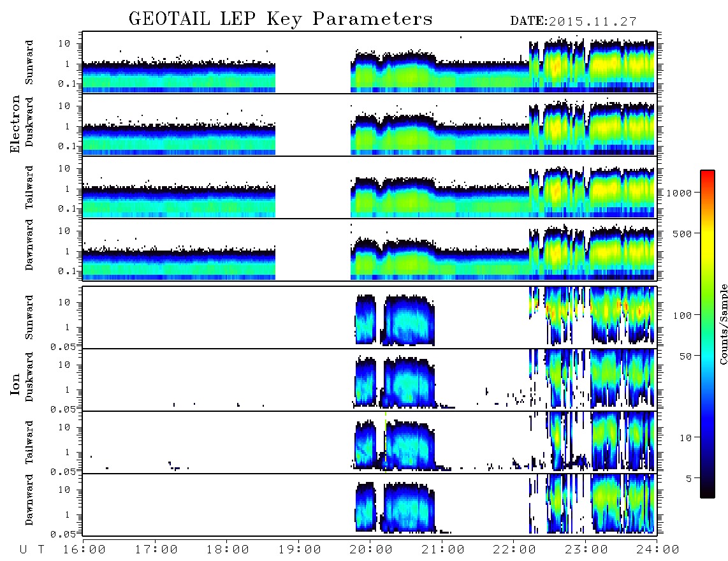
Task: Select the "0.1" tick of Electron Dawnward panel
Action: pos(66,271)
